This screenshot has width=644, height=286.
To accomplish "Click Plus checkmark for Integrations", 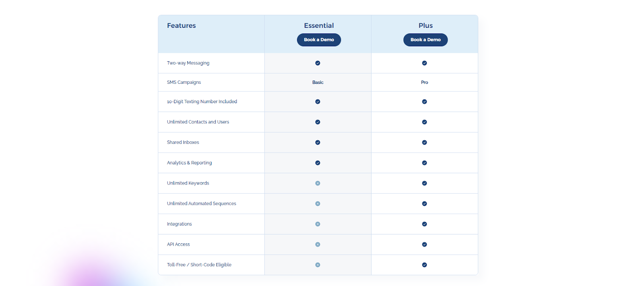I will [424, 224].
